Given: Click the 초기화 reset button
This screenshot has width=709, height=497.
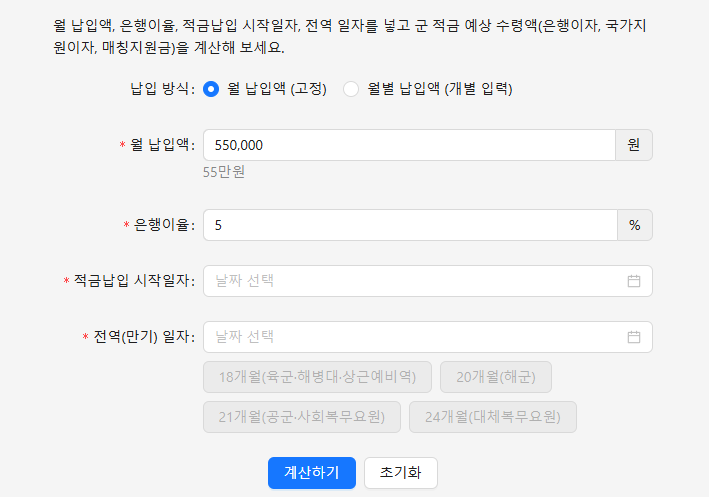Looking at the screenshot, I should [401, 473].
